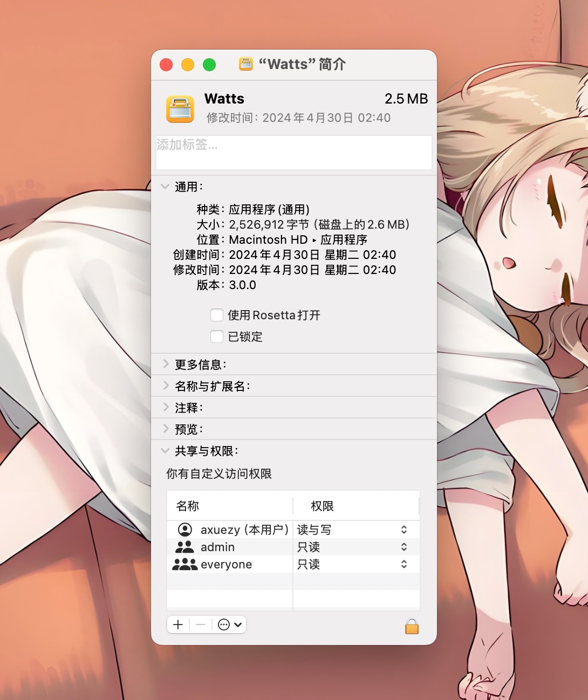Click the Macintosh HD location text
The height and width of the screenshot is (700, 588).
click(x=268, y=239)
